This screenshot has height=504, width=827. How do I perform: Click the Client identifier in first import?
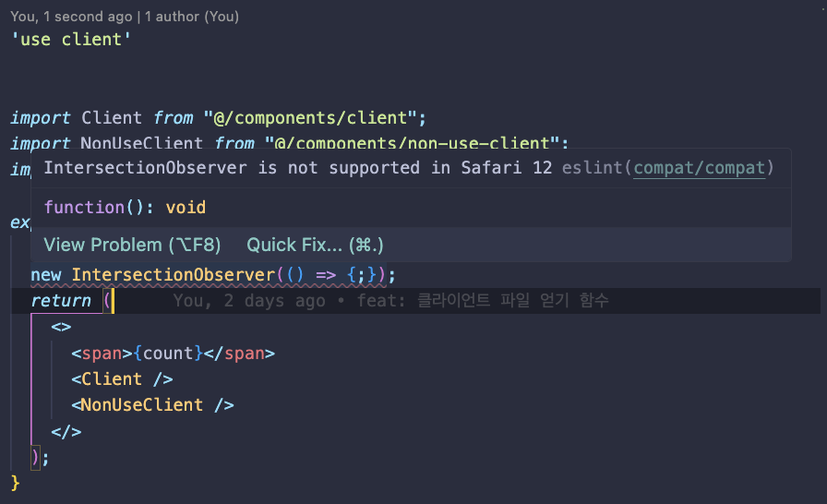(112, 118)
